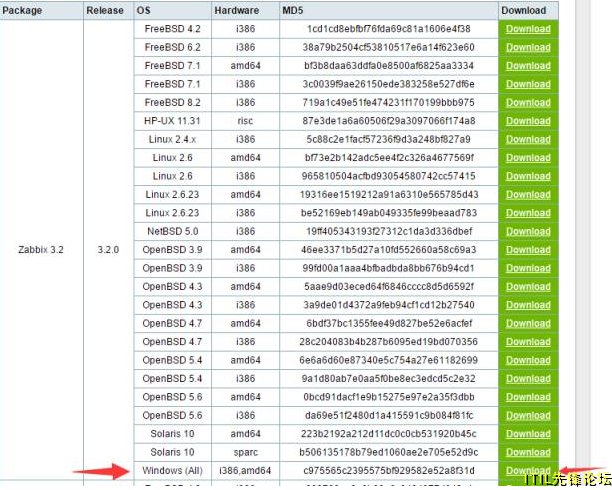Select the MD5 hash for FreeBSD 8.2
This screenshot has width=612, height=490.
point(389,102)
